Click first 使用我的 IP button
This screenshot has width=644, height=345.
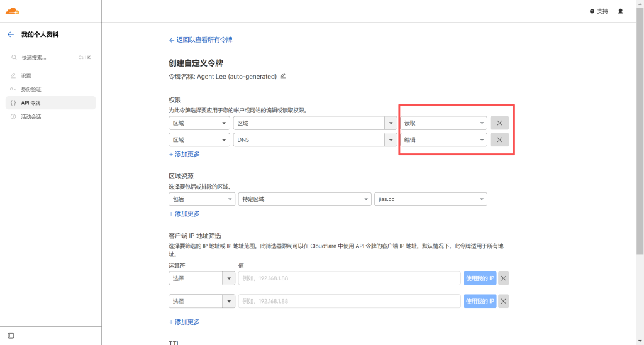(480, 278)
